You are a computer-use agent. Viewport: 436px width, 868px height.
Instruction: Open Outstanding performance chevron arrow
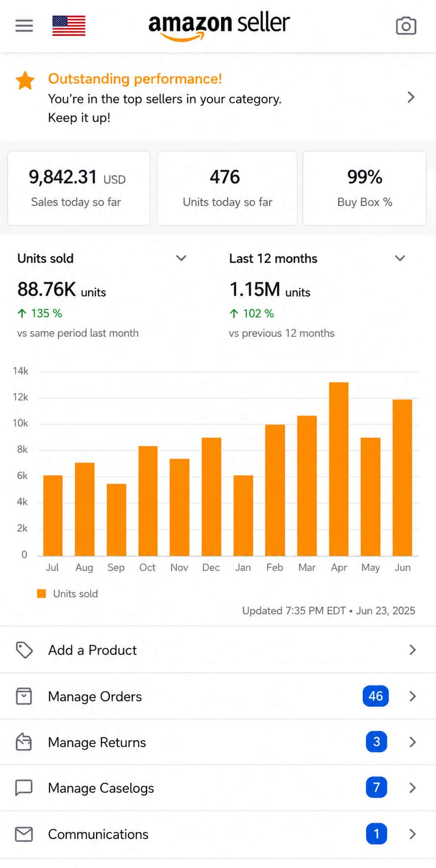(x=411, y=97)
